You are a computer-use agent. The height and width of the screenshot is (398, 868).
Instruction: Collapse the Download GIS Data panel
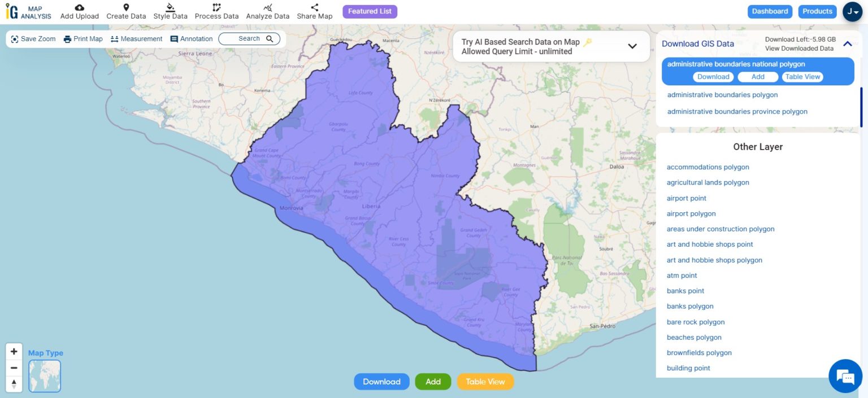coord(847,43)
